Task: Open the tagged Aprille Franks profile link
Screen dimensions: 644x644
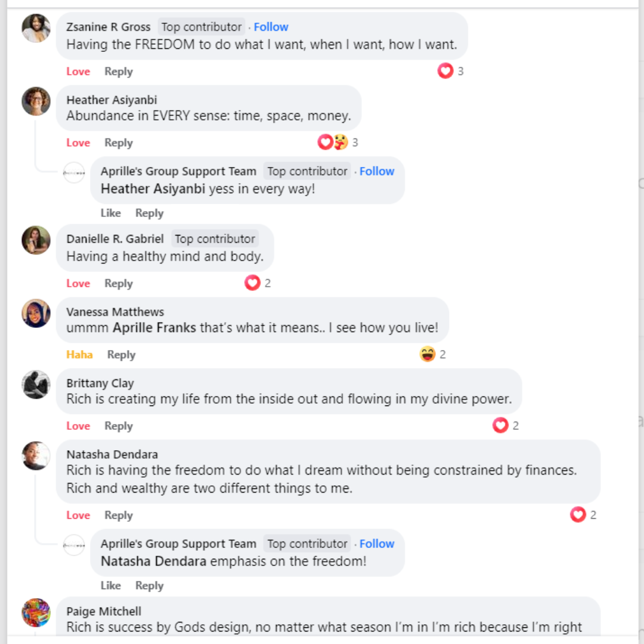Action: coord(154,328)
